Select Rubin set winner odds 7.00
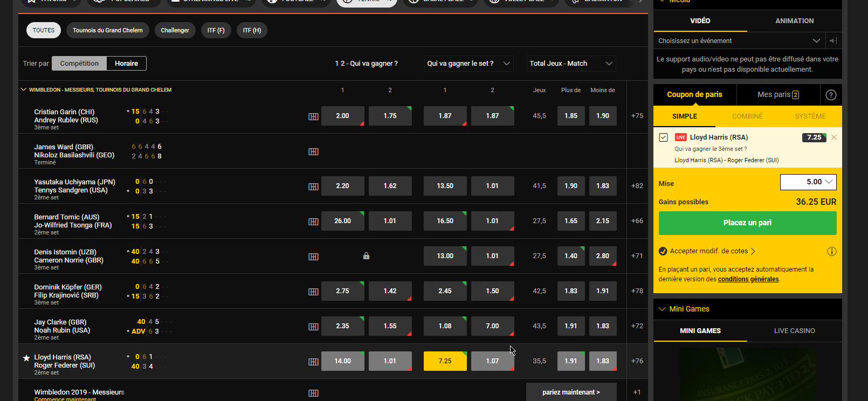Screen dimensions: 868x401 pyautogui.click(x=492, y=326)
